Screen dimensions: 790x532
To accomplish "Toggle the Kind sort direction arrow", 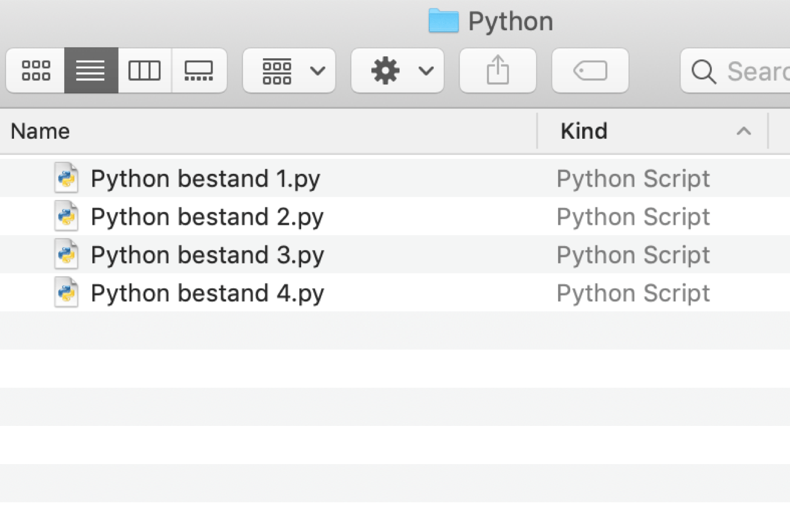I will (743, 131).
